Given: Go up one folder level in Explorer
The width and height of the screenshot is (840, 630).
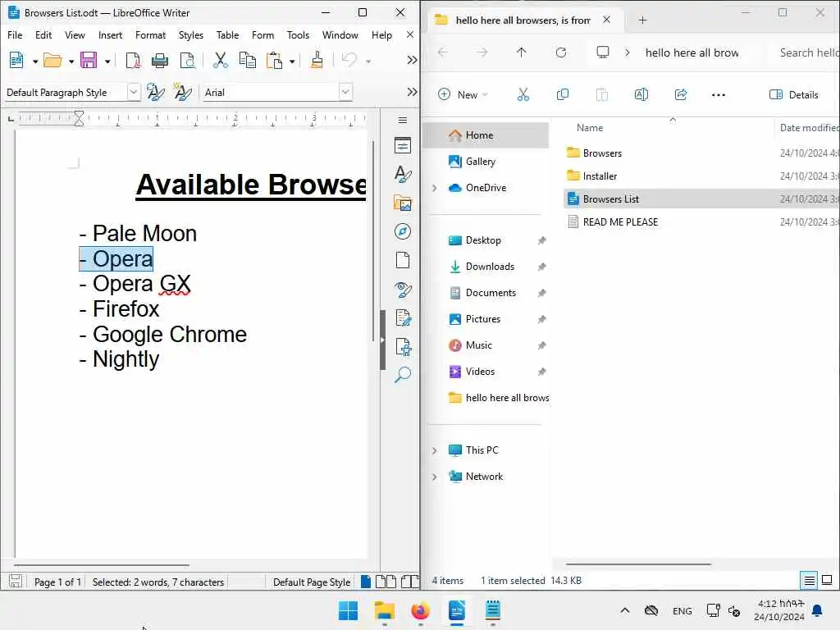Looking at the screenshot, I should pos(521,52).
